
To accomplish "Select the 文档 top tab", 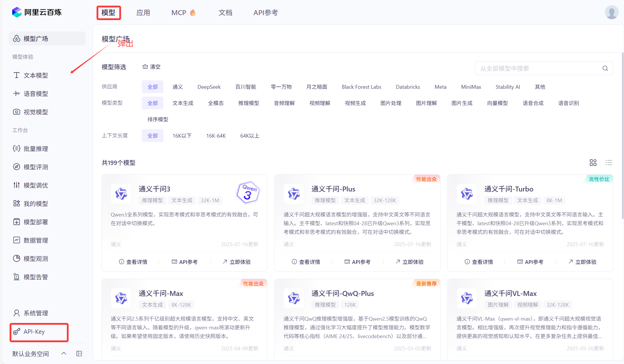I will coord(225,13).
